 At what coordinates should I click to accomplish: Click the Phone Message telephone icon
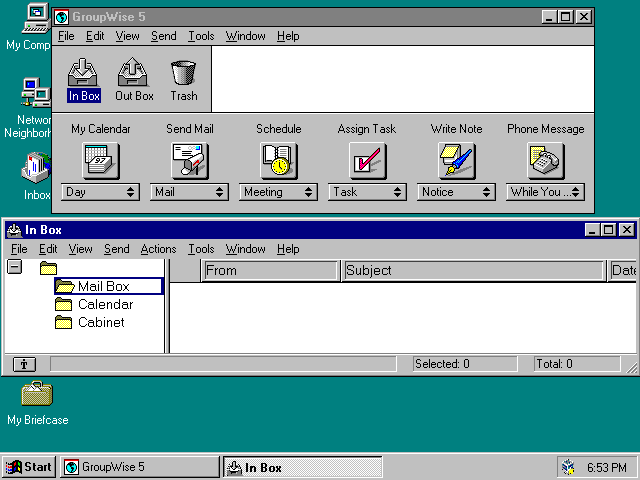pos(545,161)
